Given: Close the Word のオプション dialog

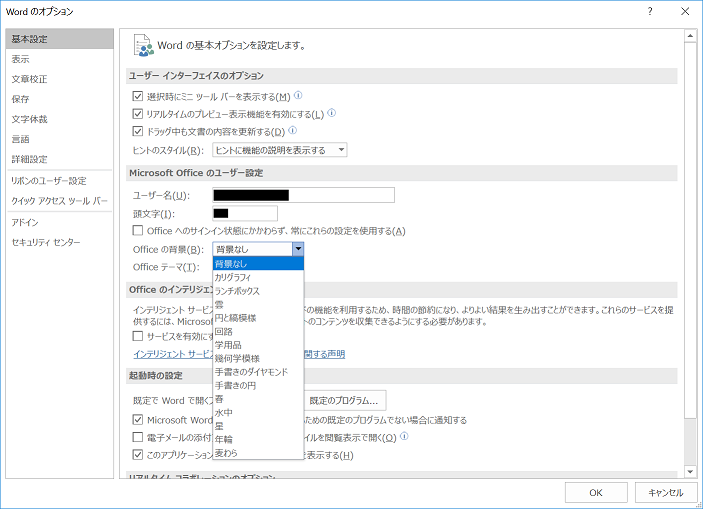Looking at the screenshot, I should pyautogui.click(x=685, y=12).
